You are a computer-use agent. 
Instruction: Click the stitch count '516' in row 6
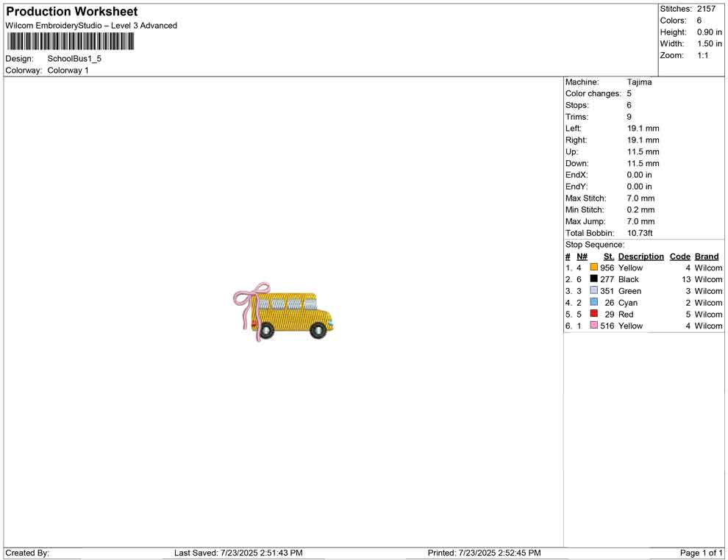coord(607,326)
